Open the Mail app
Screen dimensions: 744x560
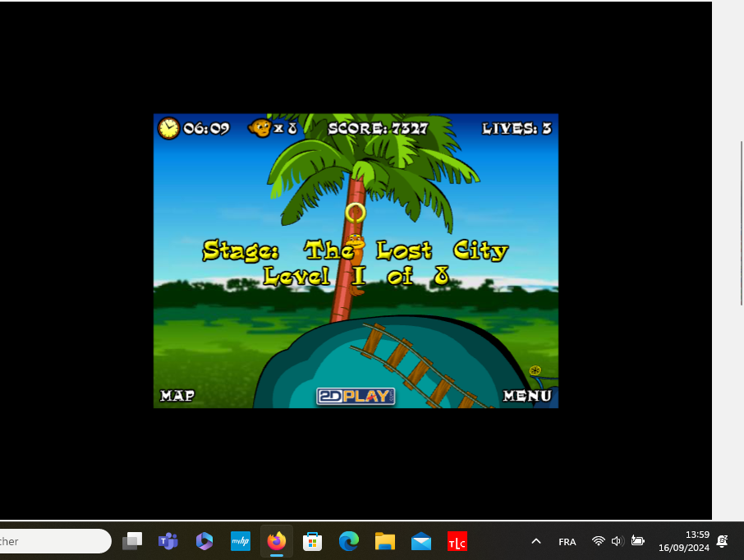(421, 541)
